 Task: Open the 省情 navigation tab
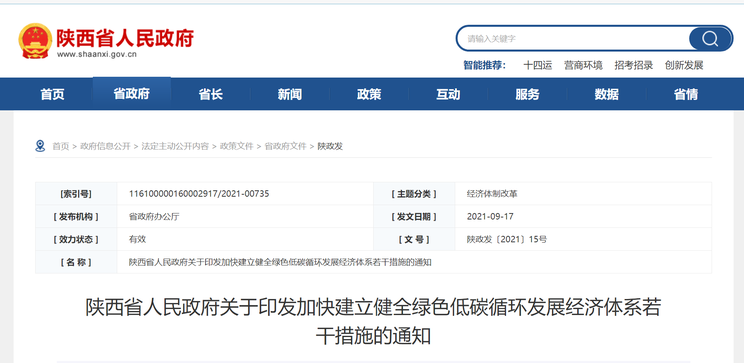tap(686, 94)
